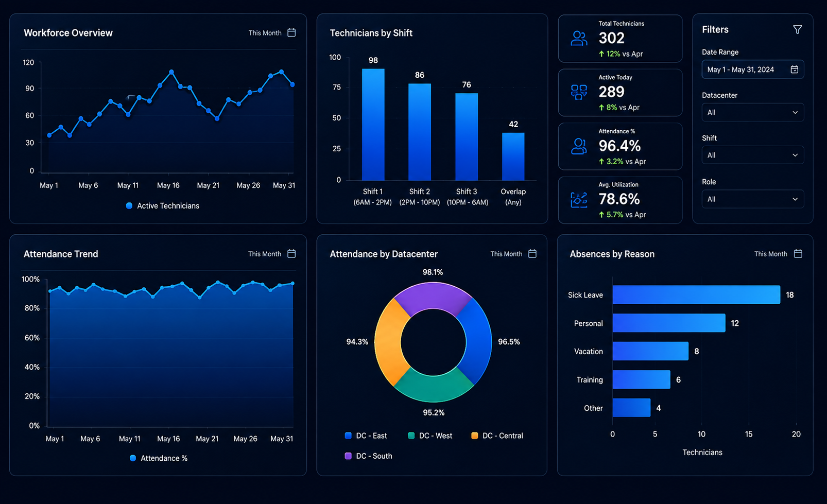Click the blue donut segment for DC - East

478,341
